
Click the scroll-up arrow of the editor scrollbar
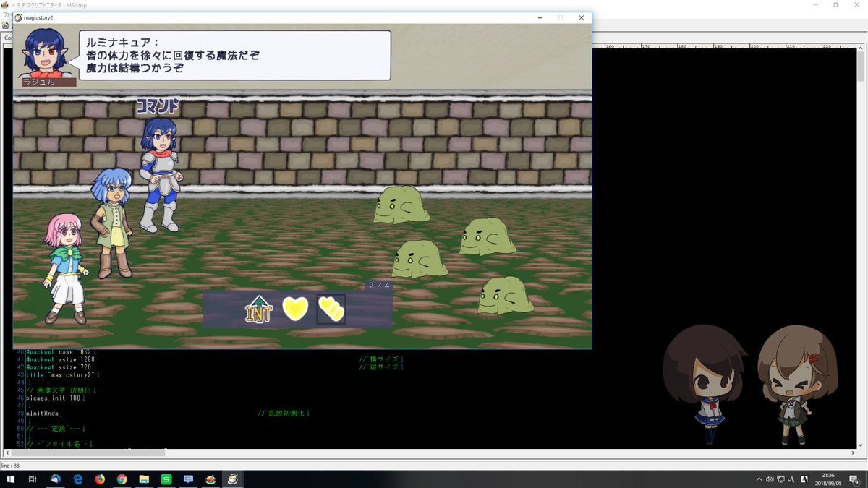point(861,46)
